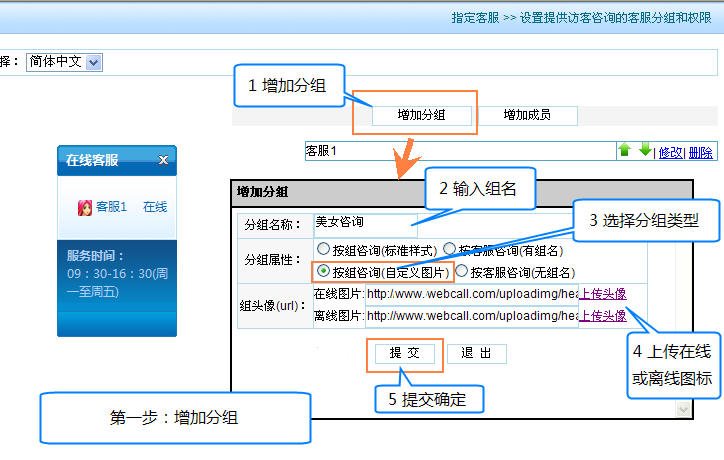724x460 pixels.
Task: Click the 分组名称 text input field
Action: coord(364,222)
